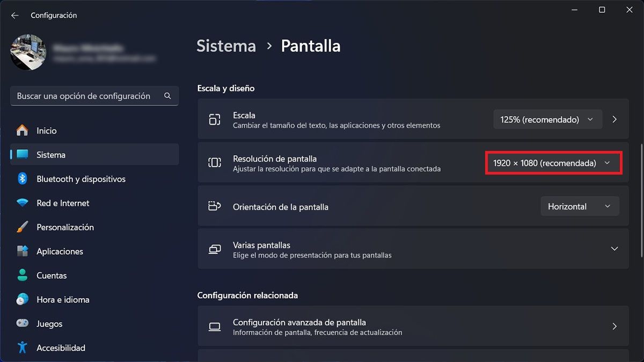644x362 pixels.
Task: Click the Cuentas people icon
Action: click(23, 276)
